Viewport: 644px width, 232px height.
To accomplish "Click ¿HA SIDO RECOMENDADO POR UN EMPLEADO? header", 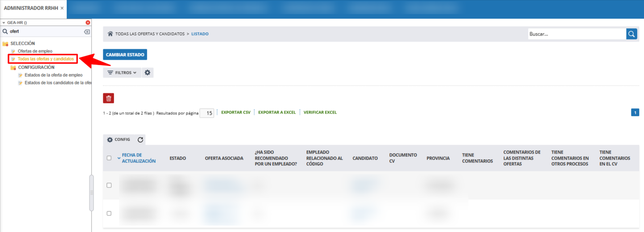I will click(276, 158).
